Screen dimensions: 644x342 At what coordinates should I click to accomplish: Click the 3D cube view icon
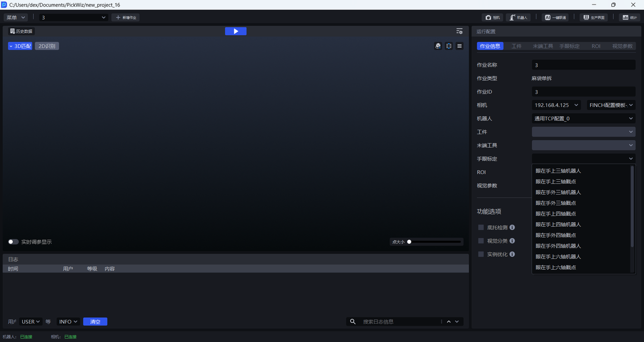438,46
